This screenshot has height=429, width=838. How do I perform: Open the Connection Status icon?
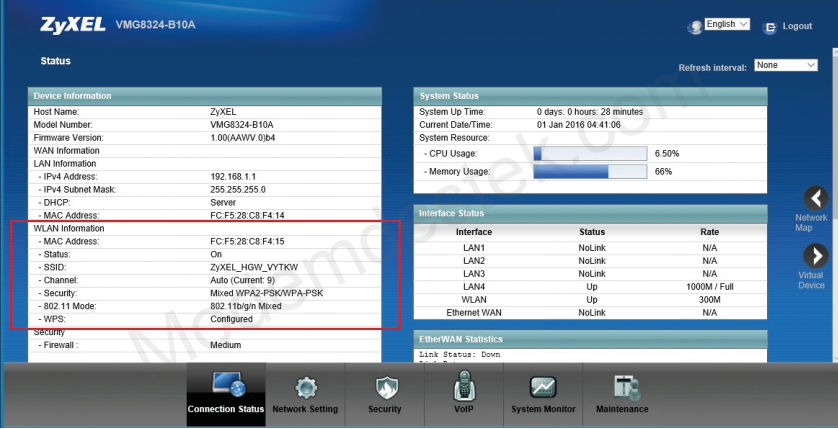coord(225,386)
